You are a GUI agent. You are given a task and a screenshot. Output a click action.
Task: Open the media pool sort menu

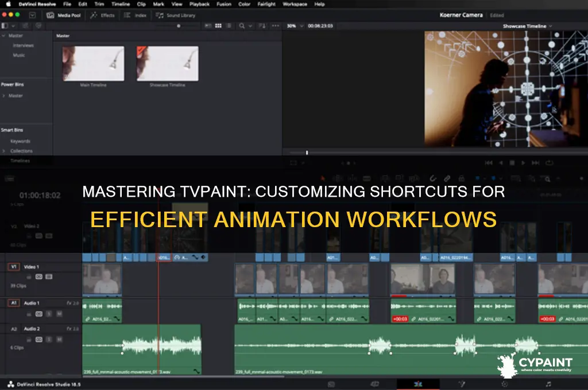(x=262, y=26)
